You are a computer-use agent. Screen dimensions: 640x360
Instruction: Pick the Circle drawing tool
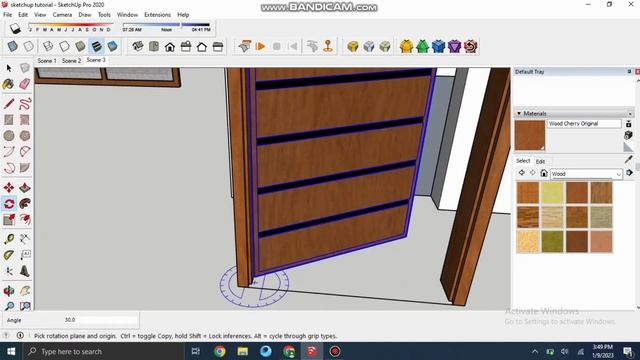(9, 136)
